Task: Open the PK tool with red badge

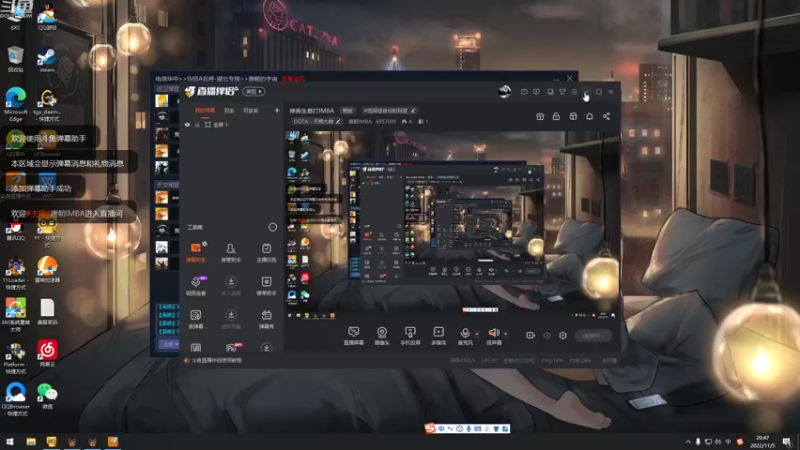Action: point(232,348)
